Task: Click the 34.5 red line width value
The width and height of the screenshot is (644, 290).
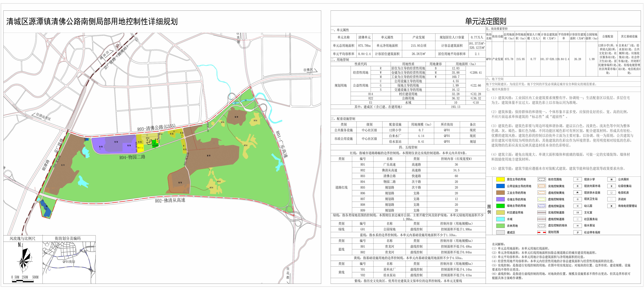Action: [456, 170]
